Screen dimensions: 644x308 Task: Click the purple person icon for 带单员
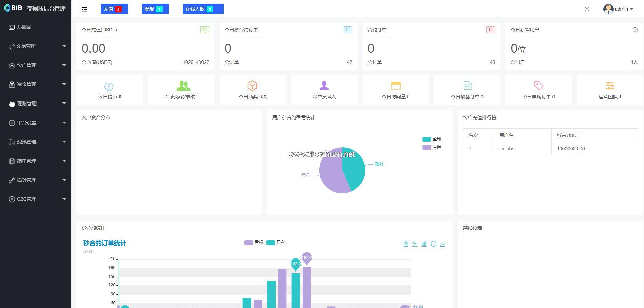[324, 85]
